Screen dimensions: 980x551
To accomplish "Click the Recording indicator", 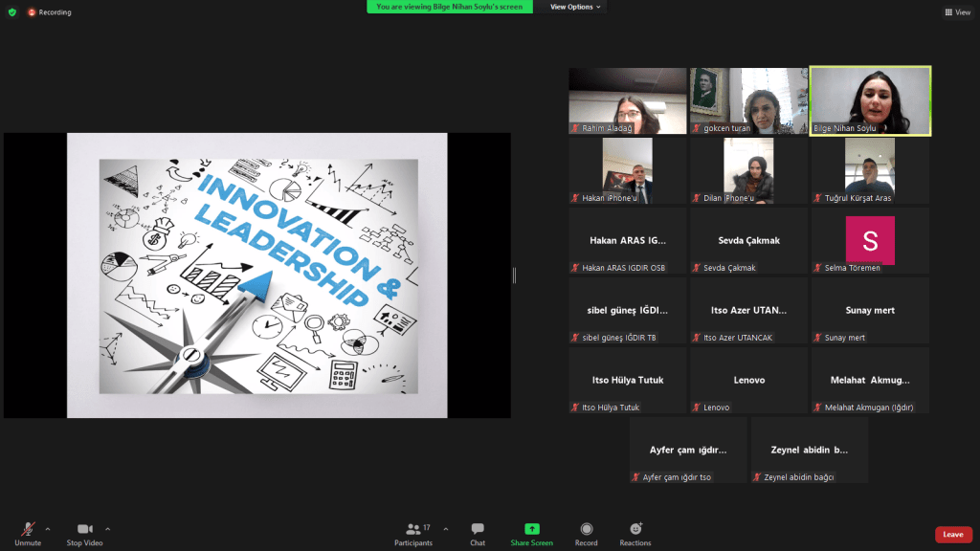I will 50,12.
